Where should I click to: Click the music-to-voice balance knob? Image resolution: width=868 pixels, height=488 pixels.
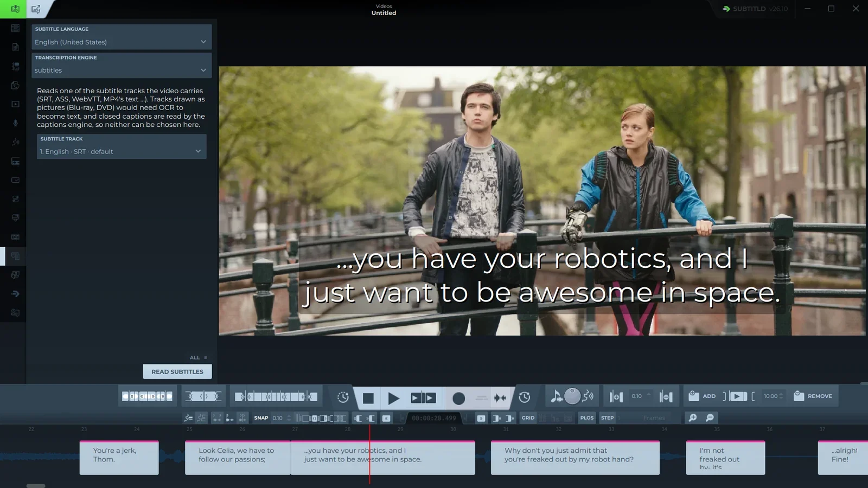[572, 396]
